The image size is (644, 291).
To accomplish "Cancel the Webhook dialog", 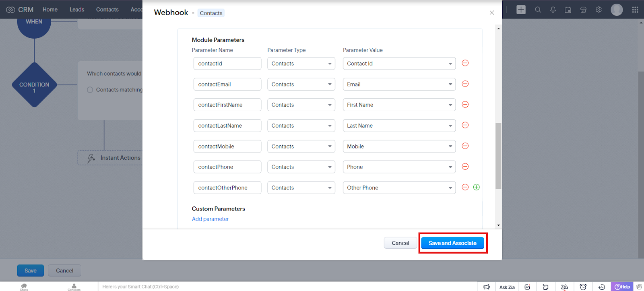I will click(x=400, y=243).
